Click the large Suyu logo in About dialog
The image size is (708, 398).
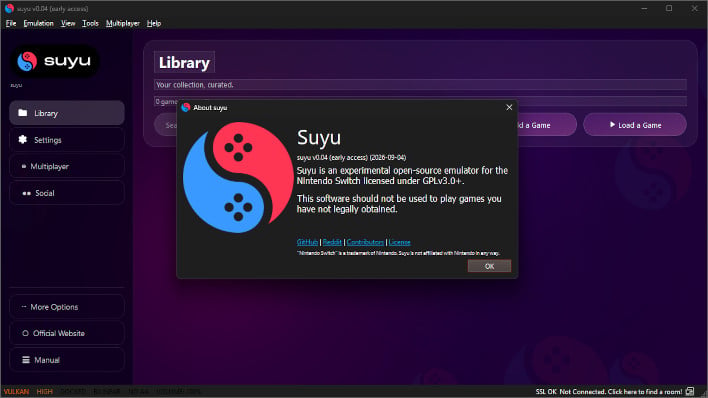(x=238, y=178)
